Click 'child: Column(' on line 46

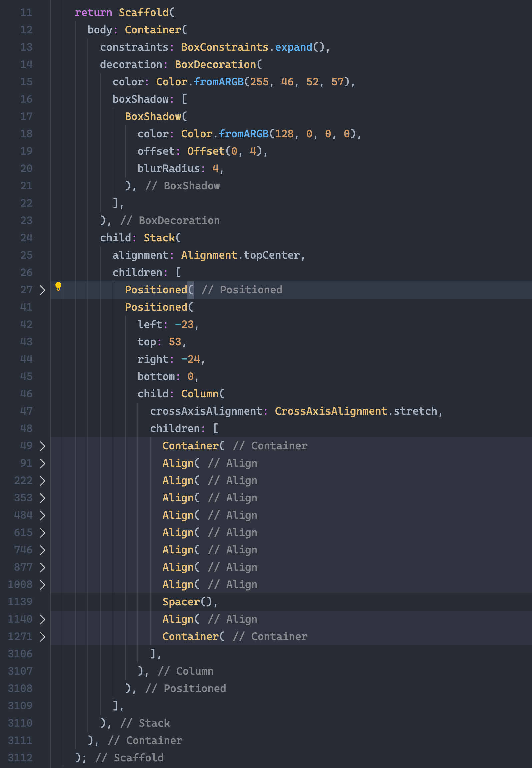point(181,394)
